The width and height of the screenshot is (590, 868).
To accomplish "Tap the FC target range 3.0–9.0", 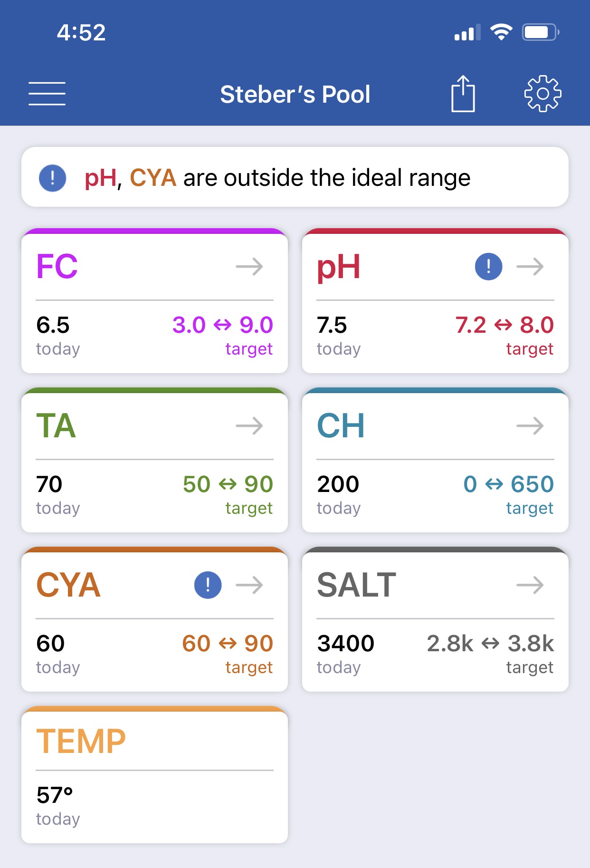I will 222,325.
